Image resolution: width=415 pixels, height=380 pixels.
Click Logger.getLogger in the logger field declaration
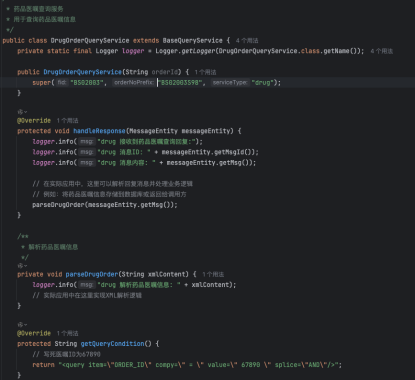pos(185,51)
